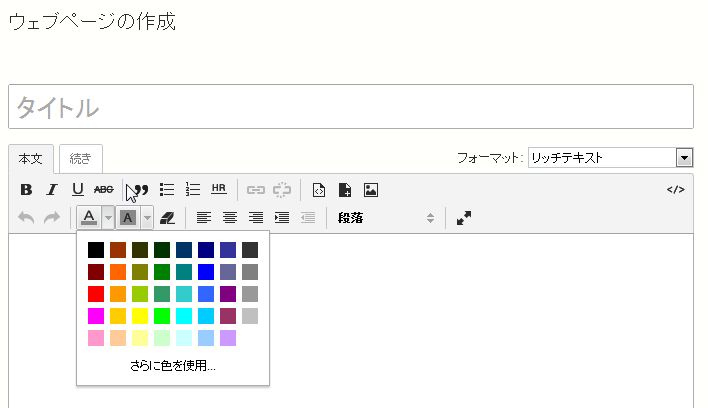Viewport: 708px width, 408px height.
Task: Click さらに色を使用... link
Action: [173, 366]
